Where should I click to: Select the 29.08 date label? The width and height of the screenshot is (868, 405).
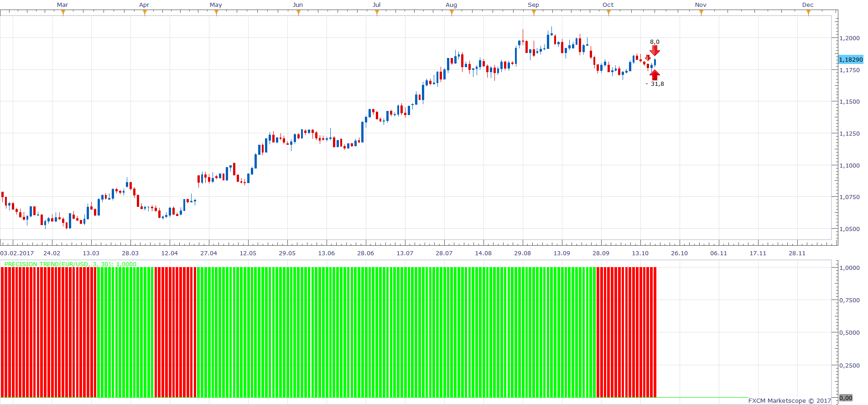coord(522,253)
